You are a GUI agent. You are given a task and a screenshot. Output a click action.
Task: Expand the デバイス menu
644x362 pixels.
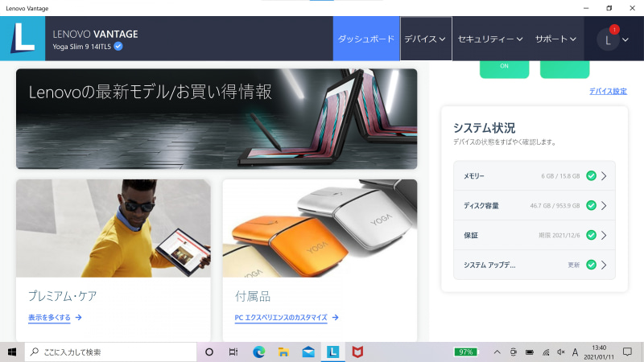(426, 39)
